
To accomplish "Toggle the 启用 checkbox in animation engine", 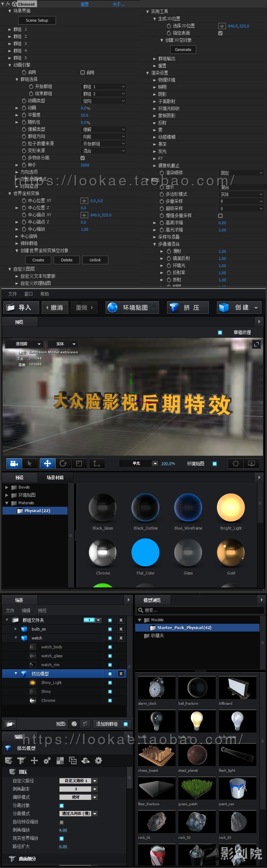I will pyautogui.click(x=83, y=72).
